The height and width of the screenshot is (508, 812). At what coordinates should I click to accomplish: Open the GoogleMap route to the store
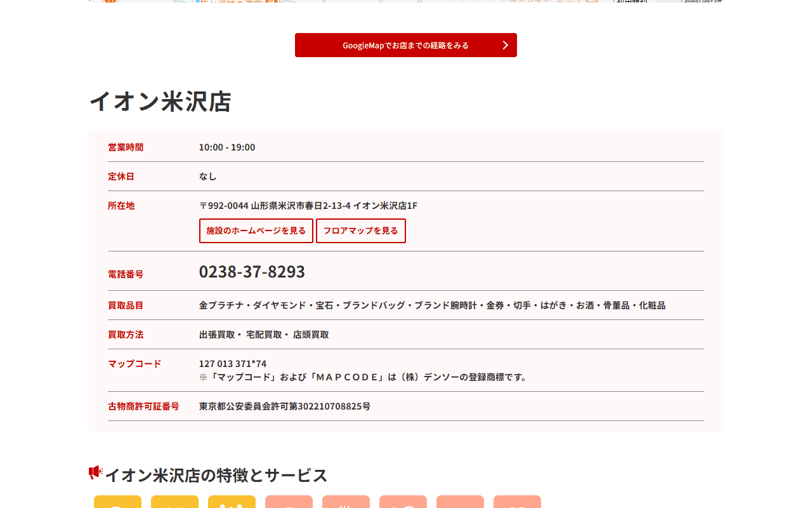pyautogui.click(x=406, y=45)
